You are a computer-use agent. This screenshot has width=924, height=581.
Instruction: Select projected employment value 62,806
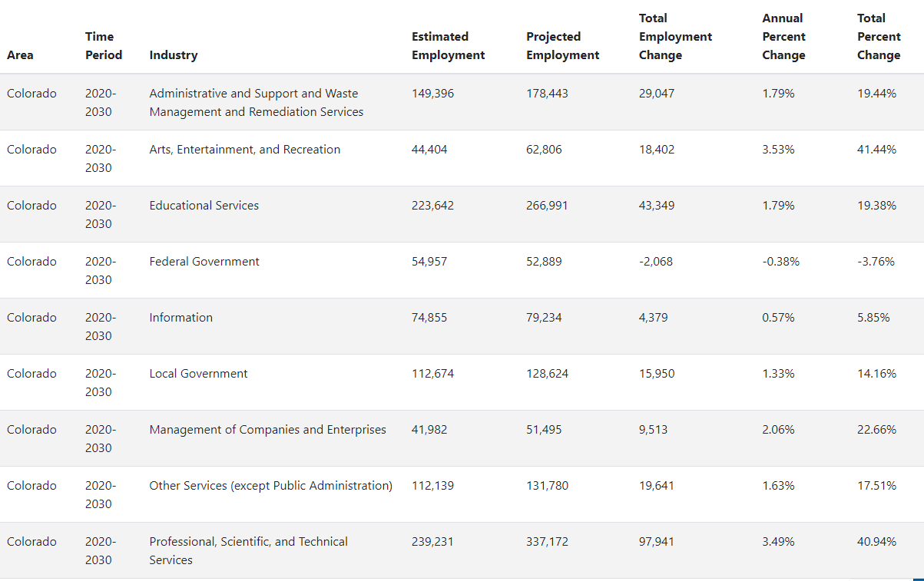tap(545, 150)
